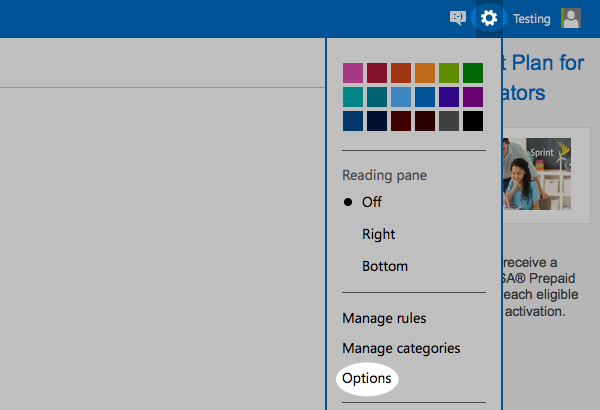This screenshot has height=410, width=600.
Task: Select the bright green swatch in top row
Action: (472, 73)
